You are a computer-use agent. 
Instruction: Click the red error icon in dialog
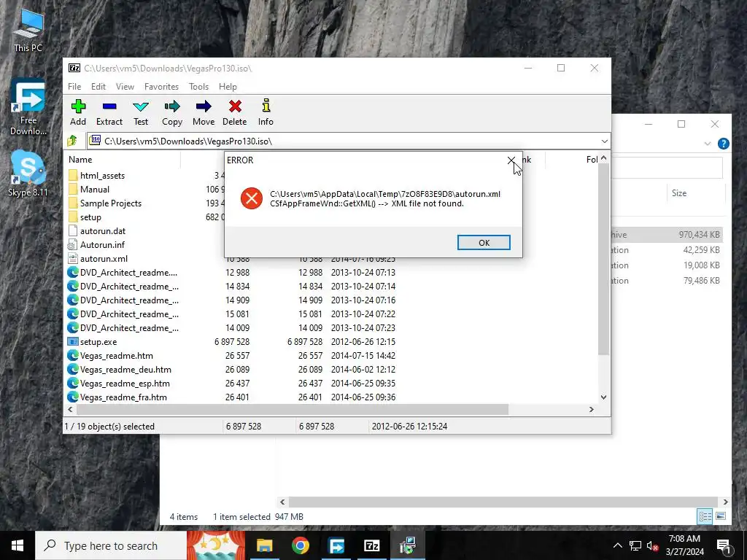[x=252, y=198]
